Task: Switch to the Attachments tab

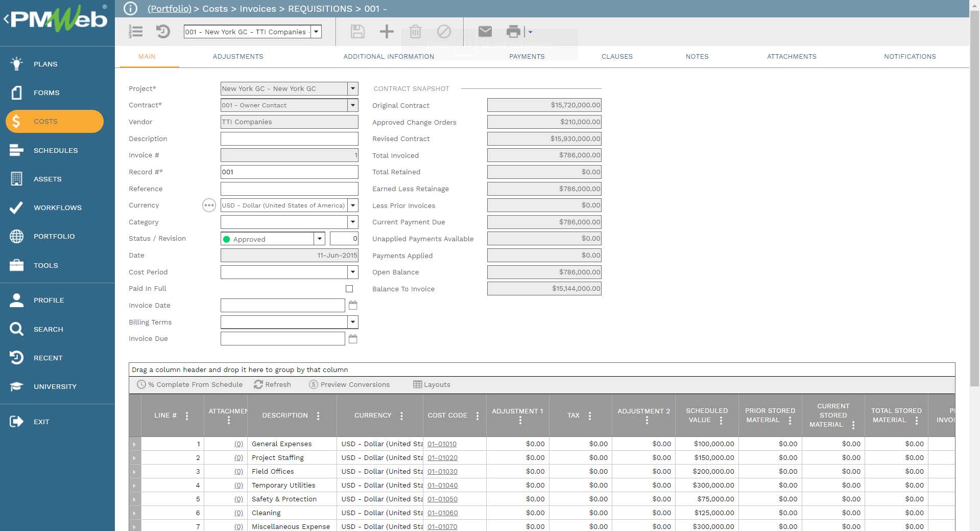Action: [x=792, y=57]
